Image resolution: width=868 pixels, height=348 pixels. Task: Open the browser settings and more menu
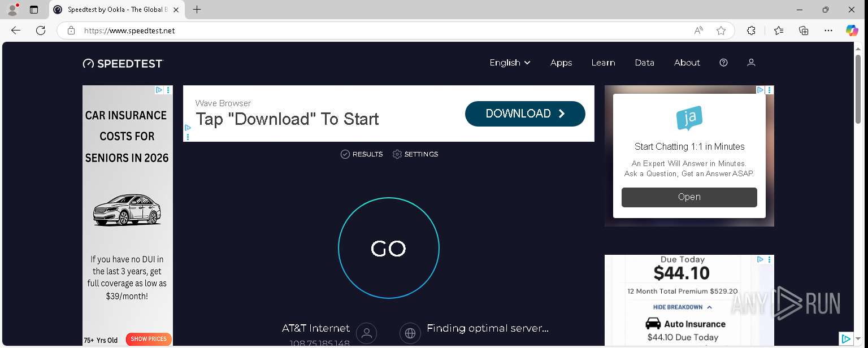(x=828, y=31)
